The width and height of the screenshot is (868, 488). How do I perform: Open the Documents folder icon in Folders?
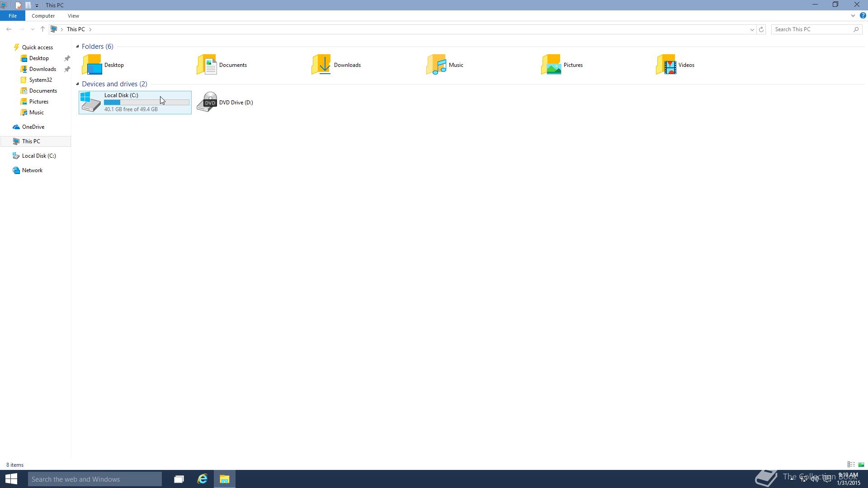tap(207, 65)
